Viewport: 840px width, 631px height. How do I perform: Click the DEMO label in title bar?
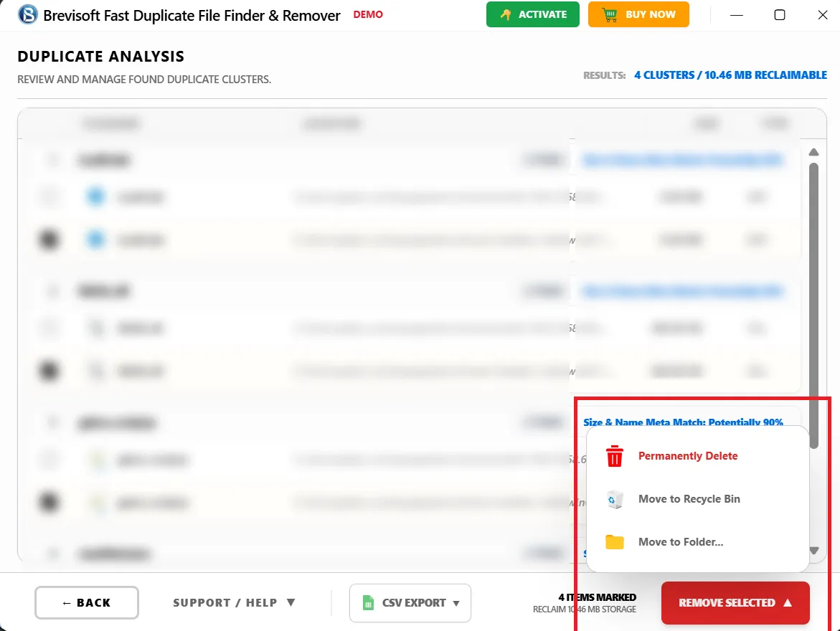click(368, 14)
